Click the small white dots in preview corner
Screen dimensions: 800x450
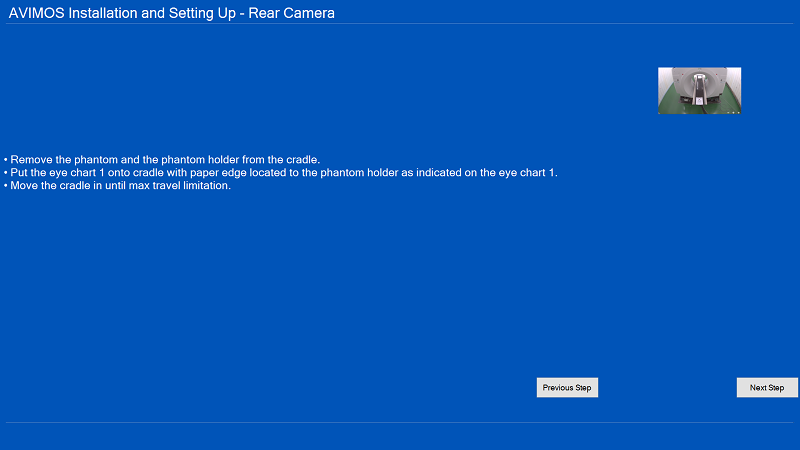coord(733,112)
